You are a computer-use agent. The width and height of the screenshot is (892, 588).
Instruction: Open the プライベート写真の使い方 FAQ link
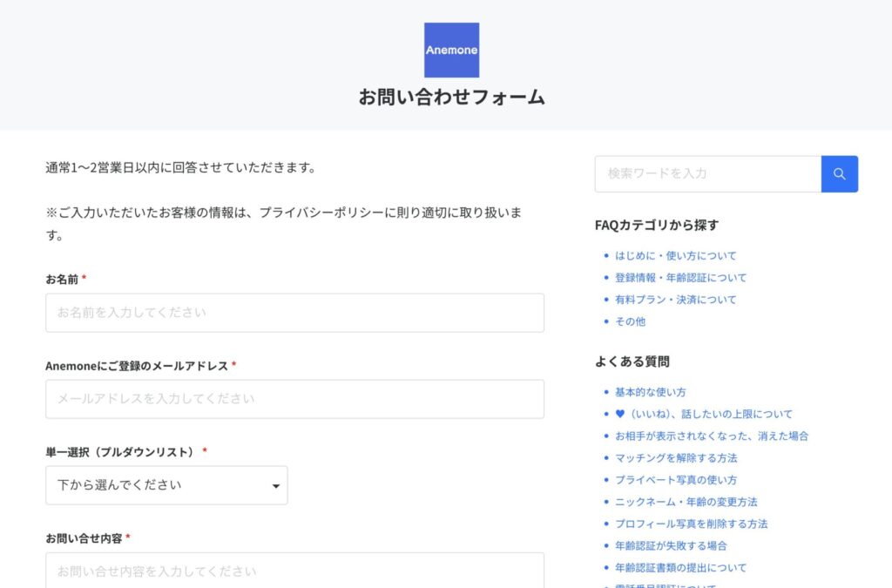point(677,479)
